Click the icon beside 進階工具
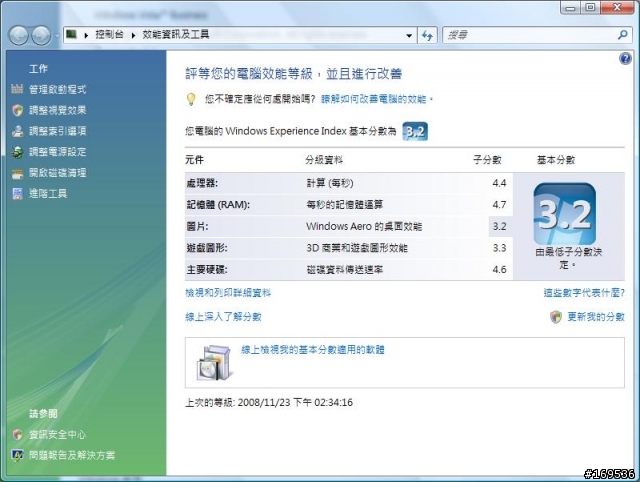The height and width of the screenshot is (482, 640). tap(17, 193)
